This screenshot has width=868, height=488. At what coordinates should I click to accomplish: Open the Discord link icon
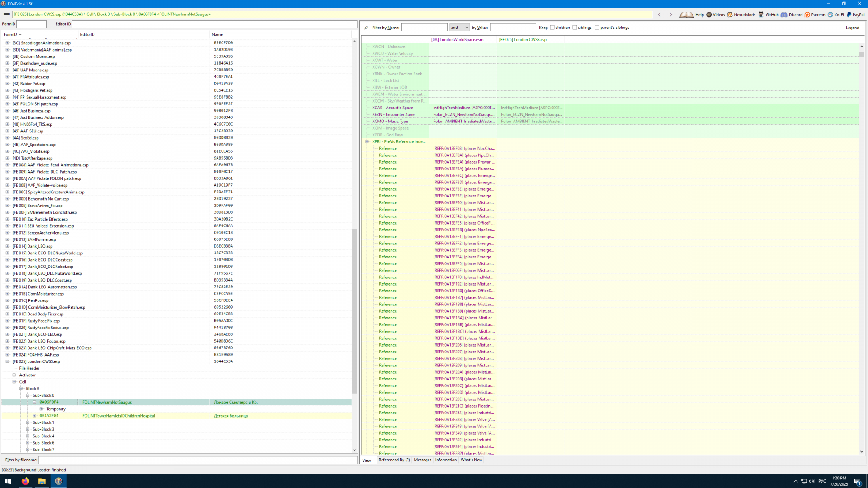pos(784,14)
